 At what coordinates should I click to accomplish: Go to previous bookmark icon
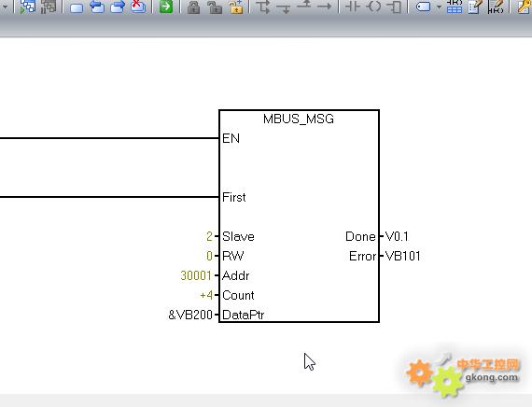click(x=97, y=7)
